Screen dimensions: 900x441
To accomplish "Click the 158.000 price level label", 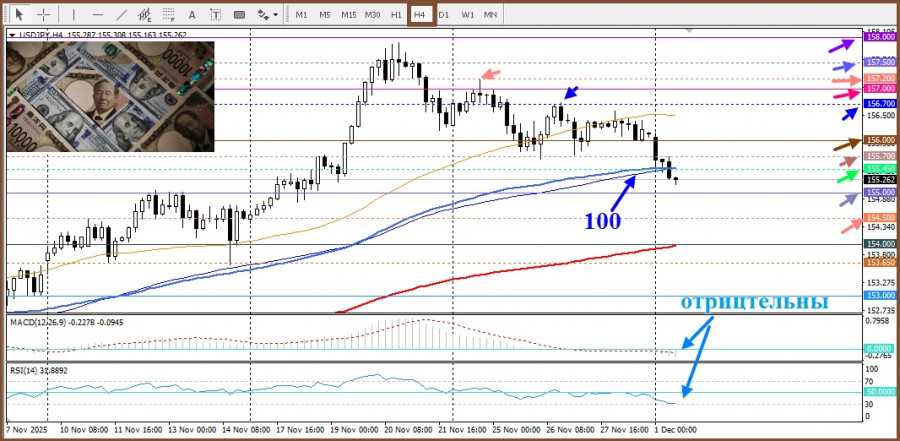I will click(x=880, y=36).
